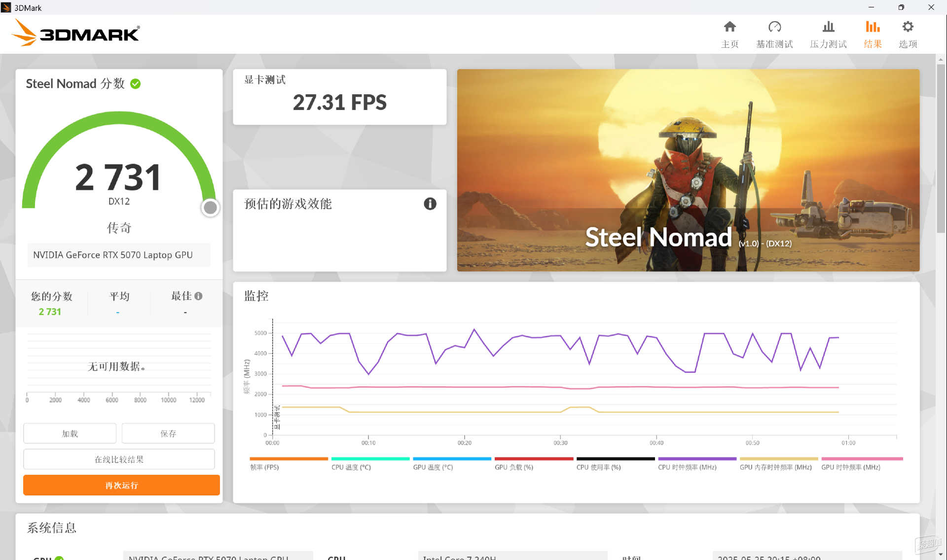This screenshot has height=560, width=947.
Task: Open the 选项 options gear icon
Action: tap(908, 27)
